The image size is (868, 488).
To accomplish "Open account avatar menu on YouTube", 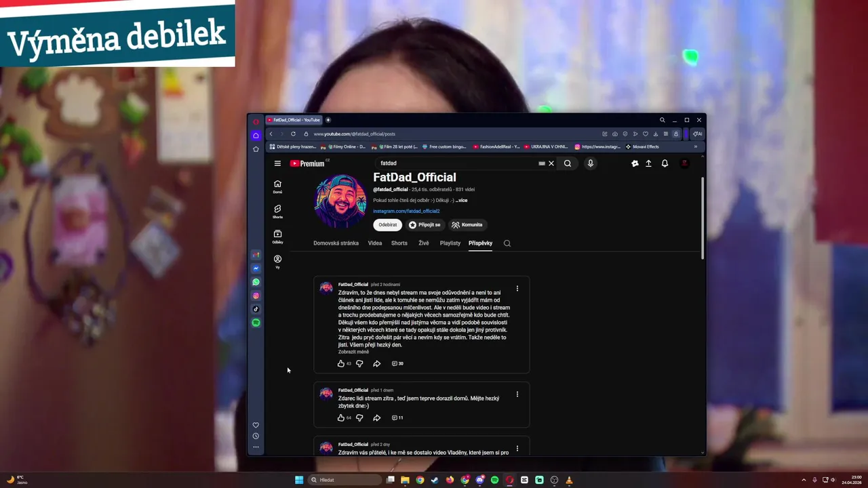I will [685, 163].
